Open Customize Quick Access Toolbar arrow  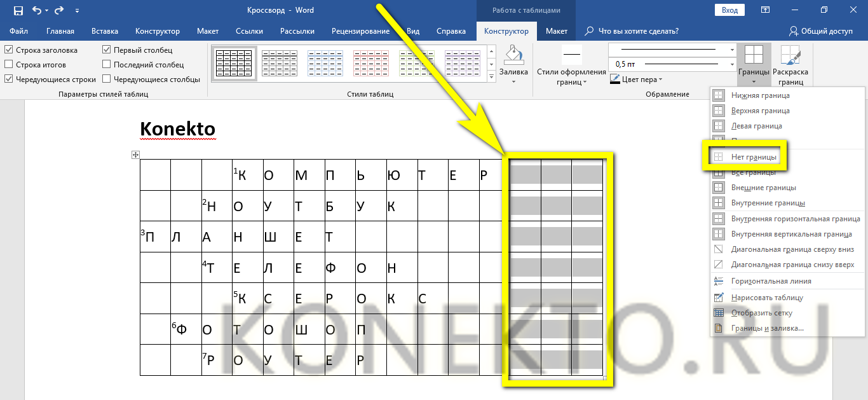[x=77, y=11]
